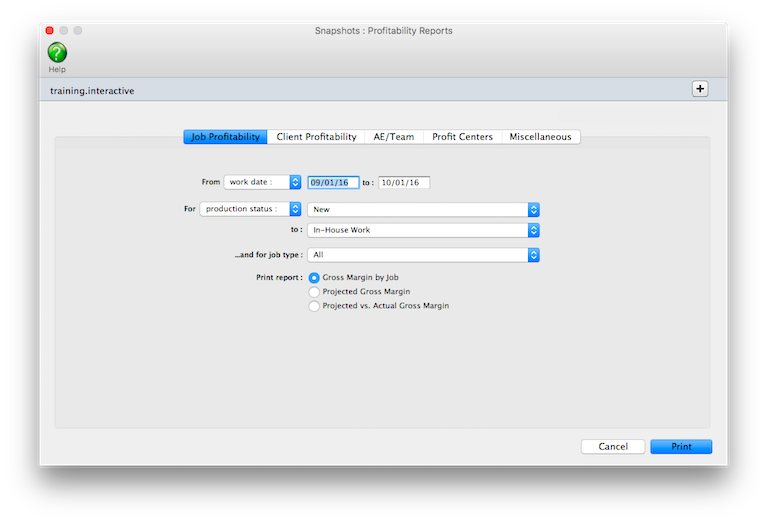Open the Client Profitability tab

(316, 137)
